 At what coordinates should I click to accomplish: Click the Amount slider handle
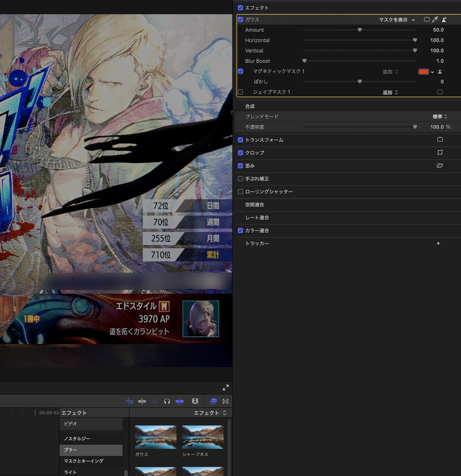coord(360,30)
